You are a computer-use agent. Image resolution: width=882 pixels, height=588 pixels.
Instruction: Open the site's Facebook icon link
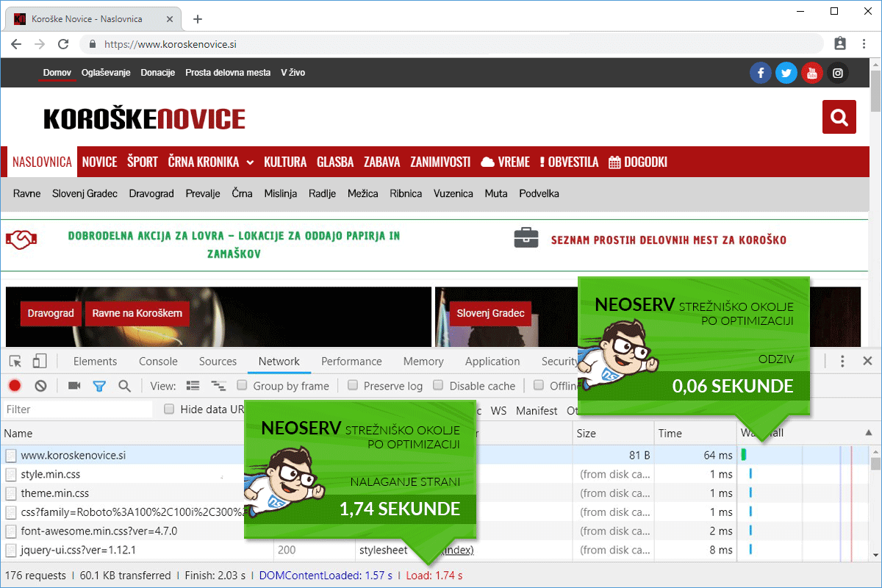tap(760, 73)
